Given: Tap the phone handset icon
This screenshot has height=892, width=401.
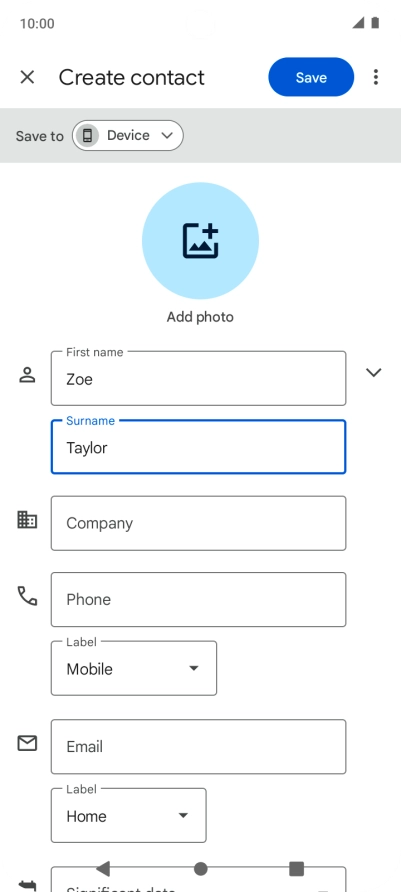Looking at the screenshot, I should coord(27,596).
